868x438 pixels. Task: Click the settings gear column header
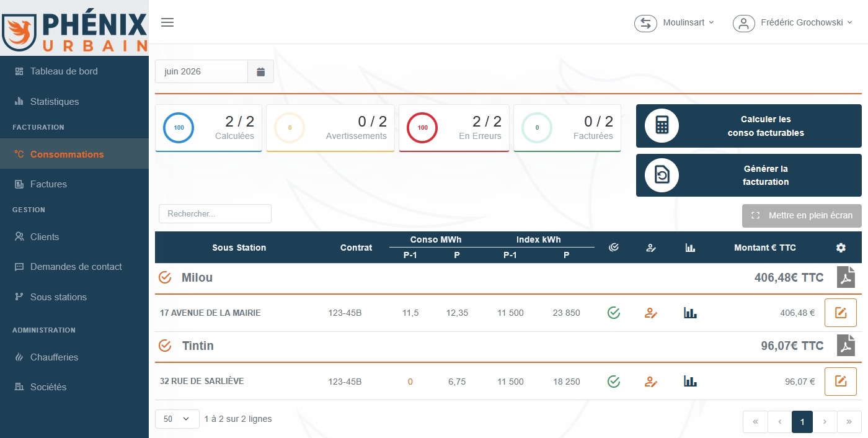[x=841, y=248]
